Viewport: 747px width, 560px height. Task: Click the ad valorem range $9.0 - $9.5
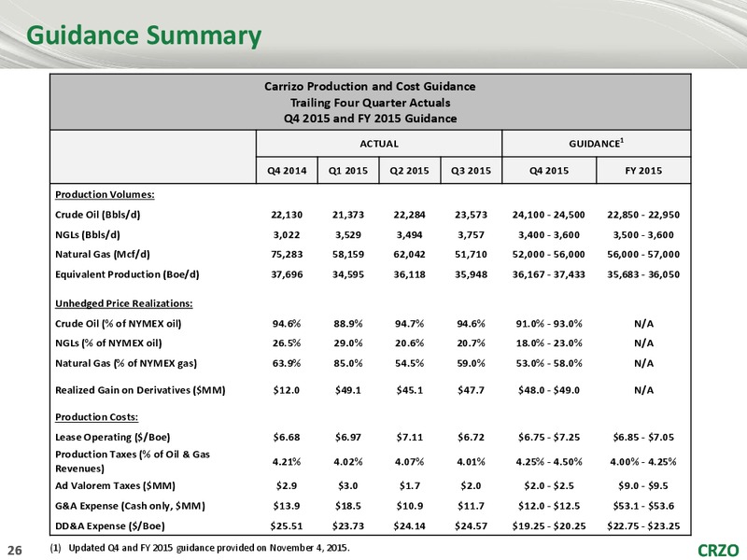(643, 485)
